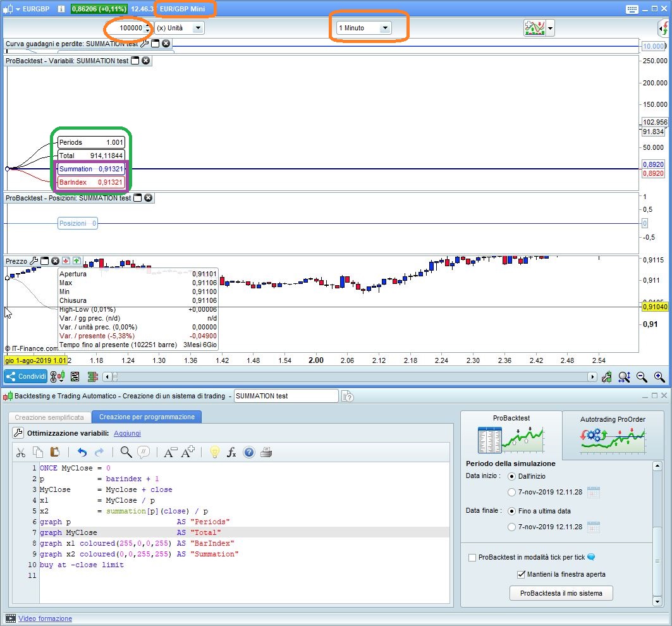Select the ProBacktest tab
This screenshot has width=672, height=626.
[x=511, y=435]
